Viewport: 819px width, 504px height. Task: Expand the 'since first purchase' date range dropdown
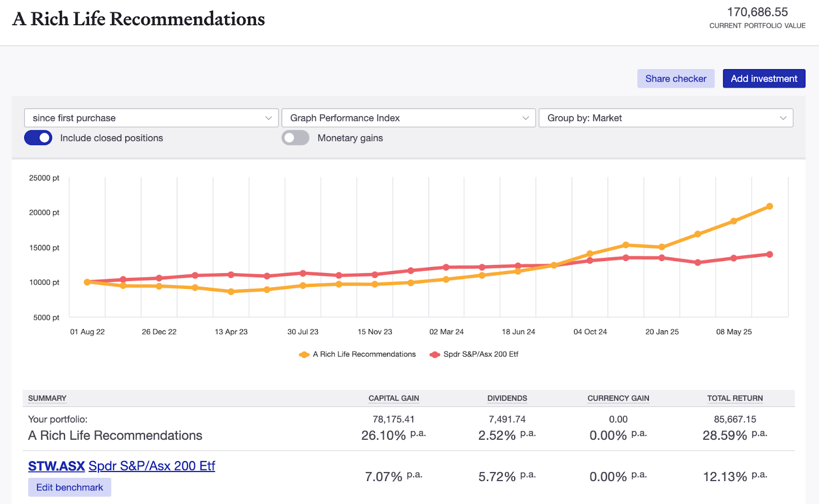[x=151, y=118]
